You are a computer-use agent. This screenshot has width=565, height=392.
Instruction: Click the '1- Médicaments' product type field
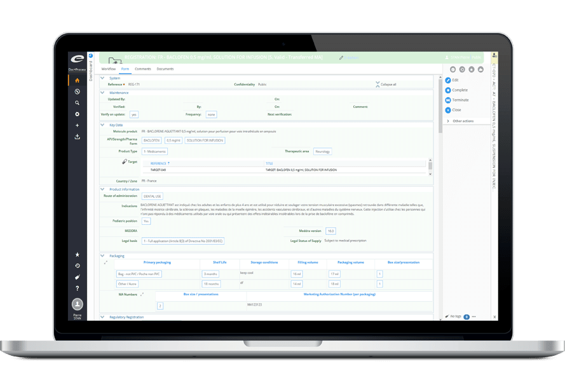(x=154, y=152)
